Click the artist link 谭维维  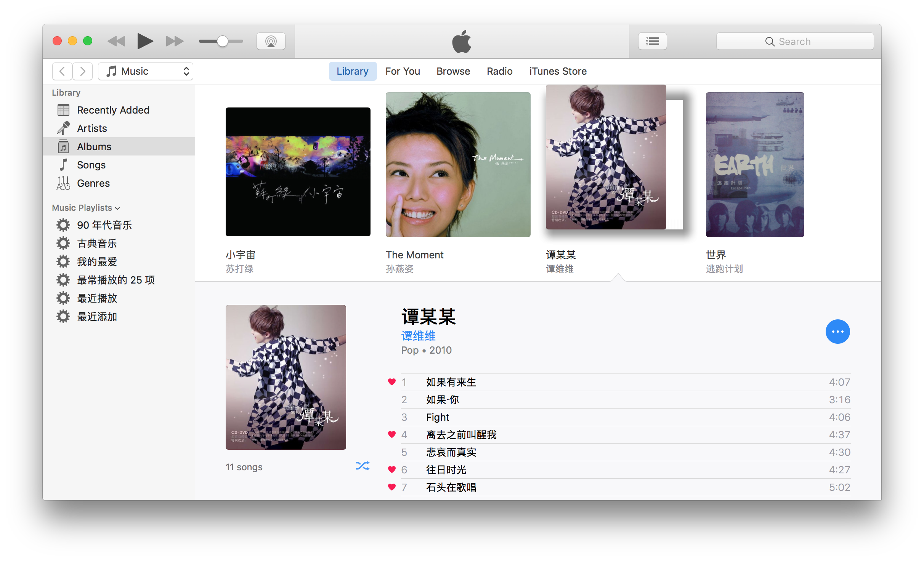point(418,336)
